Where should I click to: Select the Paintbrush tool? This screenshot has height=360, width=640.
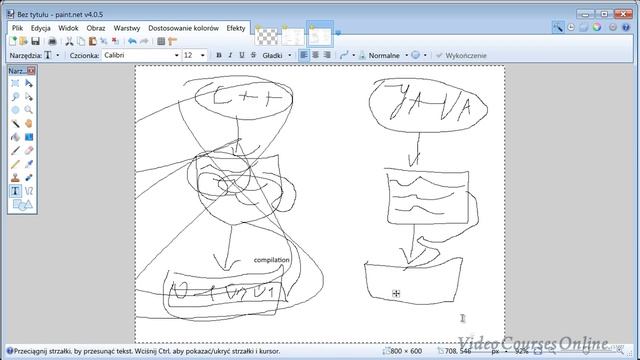(x=15, y=151)
